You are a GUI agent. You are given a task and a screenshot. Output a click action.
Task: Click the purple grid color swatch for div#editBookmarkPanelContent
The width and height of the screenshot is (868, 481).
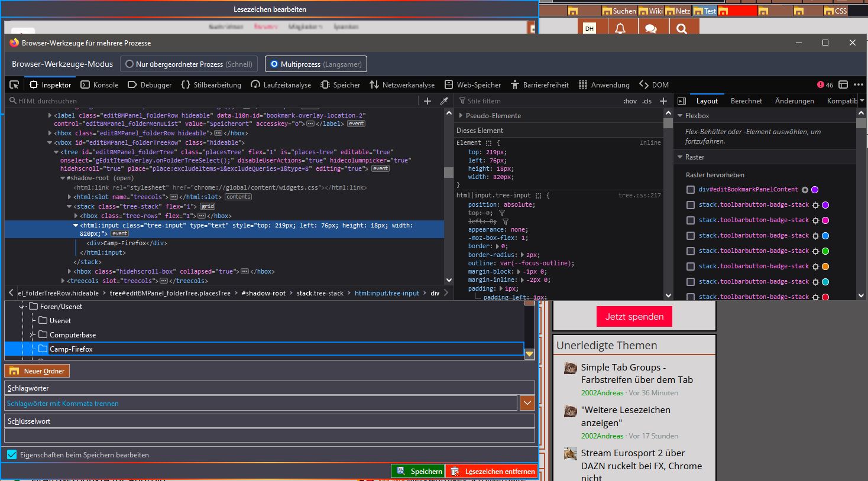815,190
